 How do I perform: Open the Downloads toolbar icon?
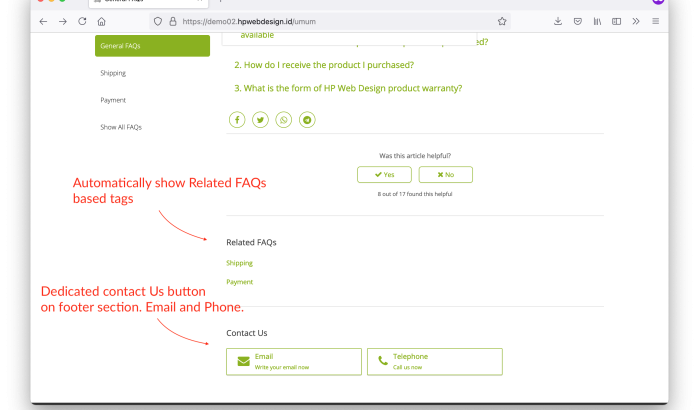558,21
